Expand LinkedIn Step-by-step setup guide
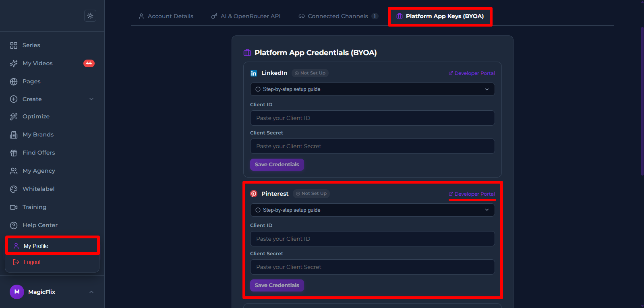Screen dimensions: 644x308 pos(372,89)
